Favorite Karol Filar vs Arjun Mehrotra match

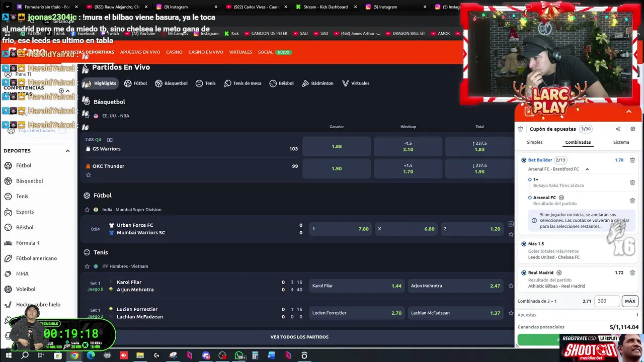click(511, 286)
